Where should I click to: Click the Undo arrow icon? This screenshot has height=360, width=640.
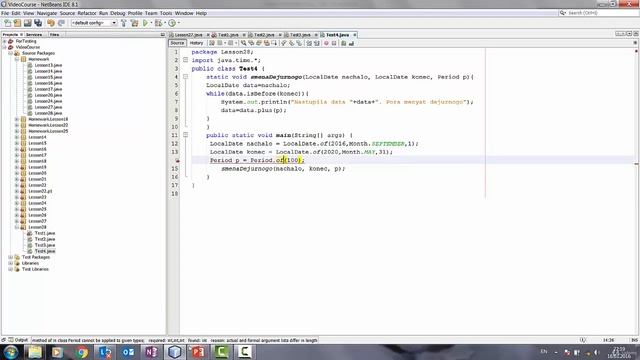[x=51, y=23]
